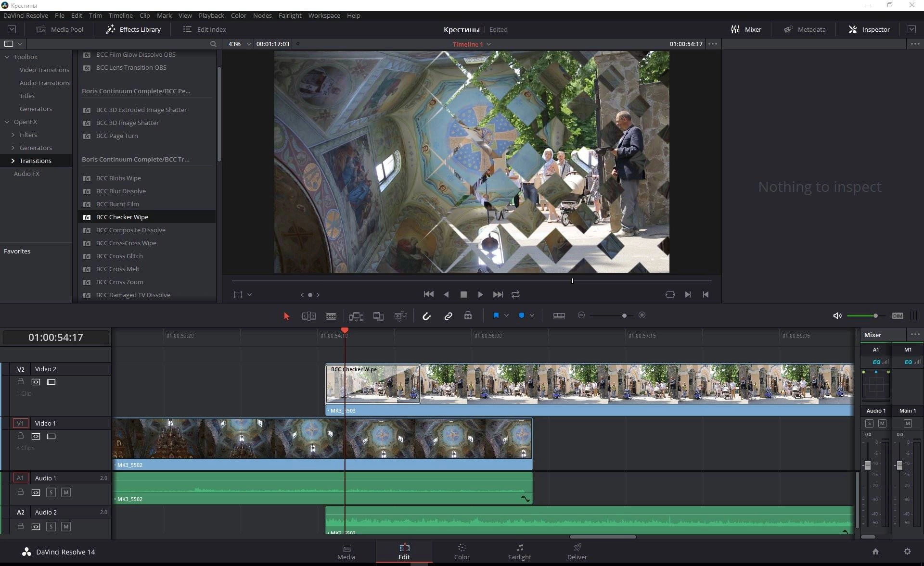This screenshot has width=924, height=566.
Task: Toggle the DIM audio button
Action: [x=898, y=316]
